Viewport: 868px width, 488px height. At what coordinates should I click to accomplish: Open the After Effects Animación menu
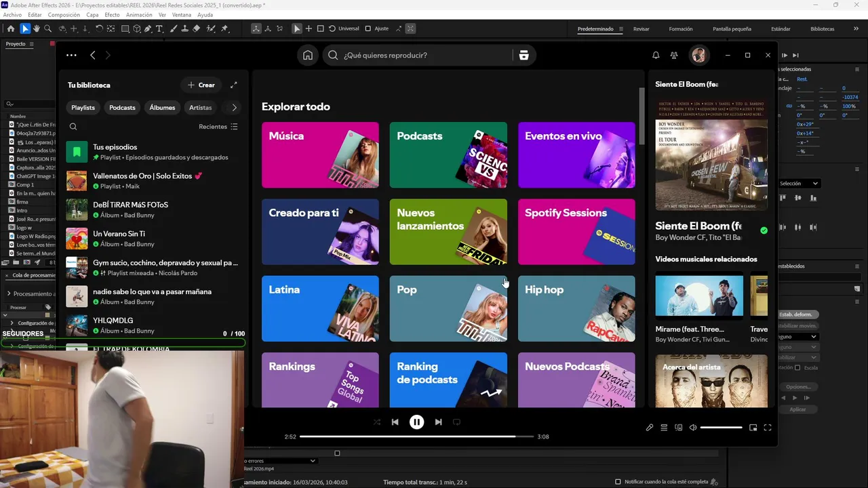(139, 15)
